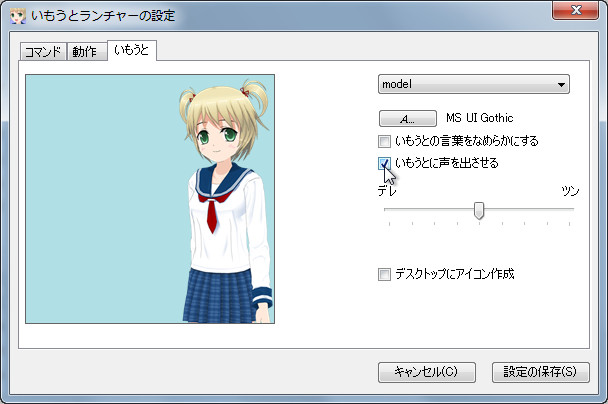Enable いもうとの言葉をなめらかにする checkbox

click(x=384, y=141)
